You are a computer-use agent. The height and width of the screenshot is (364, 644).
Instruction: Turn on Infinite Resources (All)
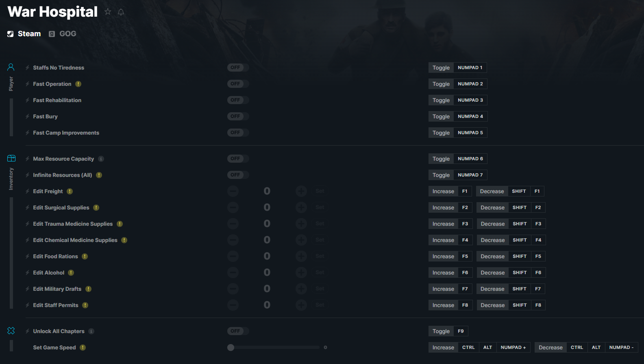238,175
